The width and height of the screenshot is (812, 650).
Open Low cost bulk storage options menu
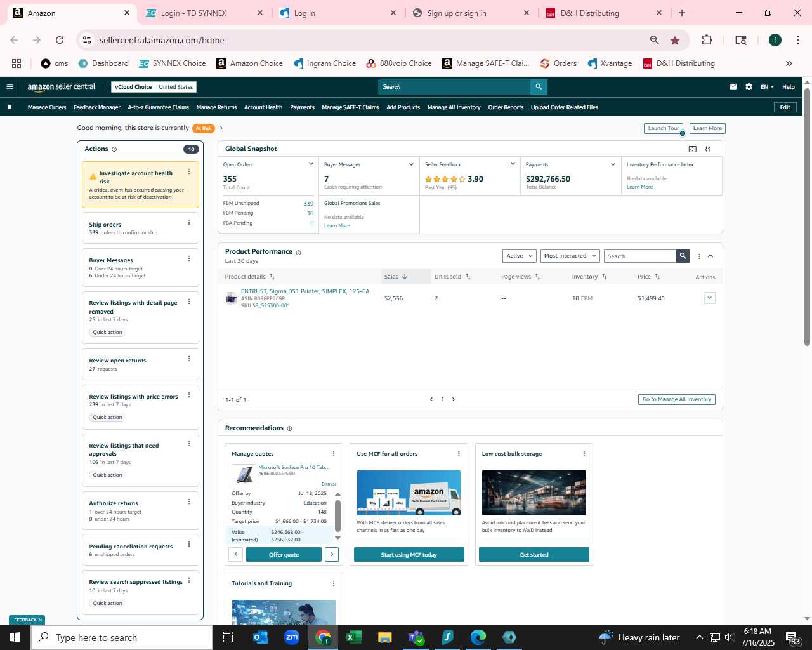(x=584, y=454)
